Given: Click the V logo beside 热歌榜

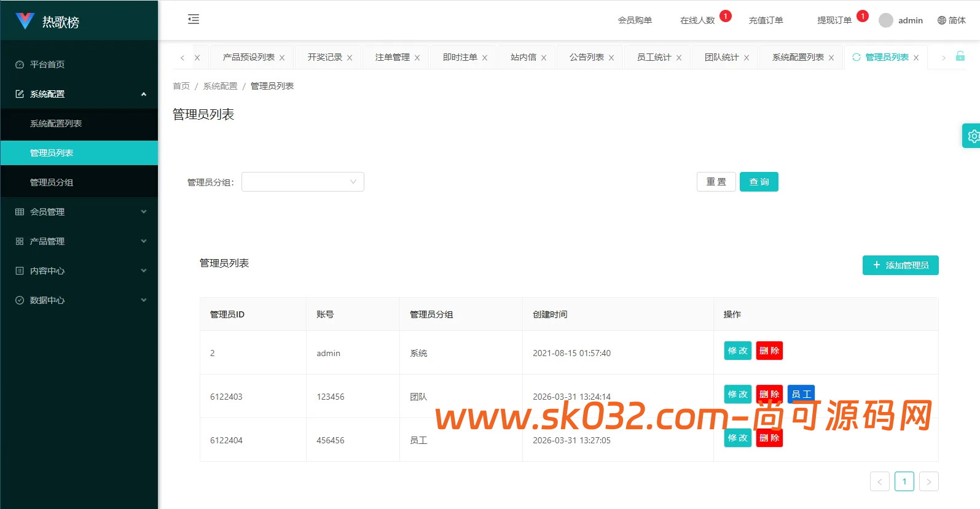Looking at the screenshot, I should (x=25, y=21).
